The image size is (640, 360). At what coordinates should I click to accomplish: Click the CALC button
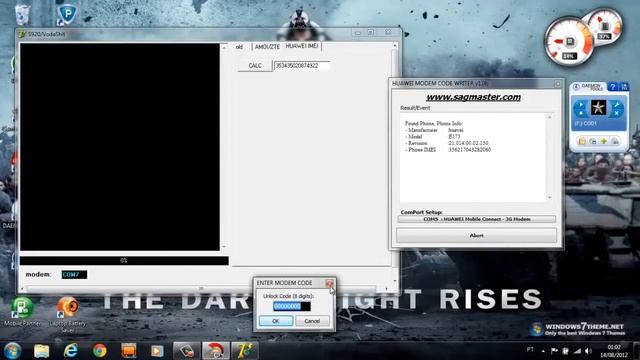[255, 66]
